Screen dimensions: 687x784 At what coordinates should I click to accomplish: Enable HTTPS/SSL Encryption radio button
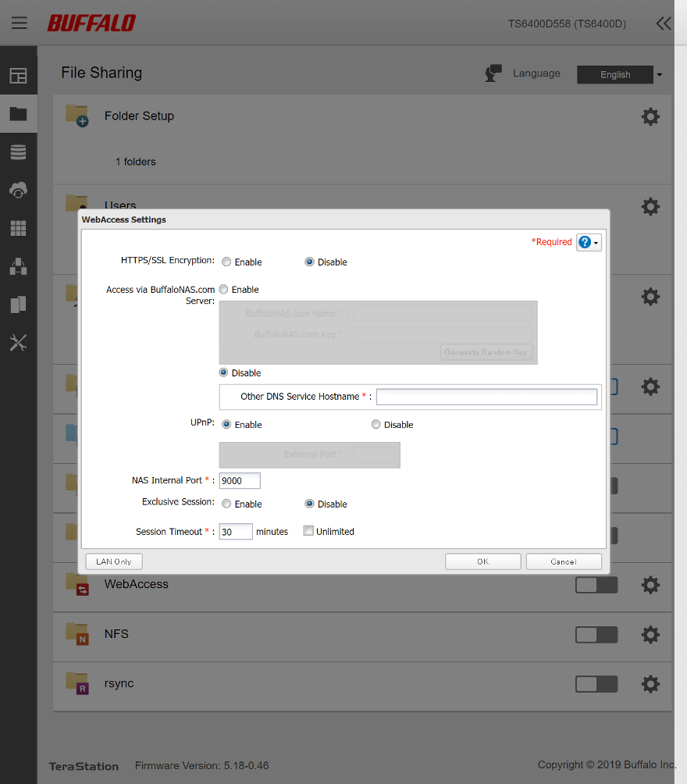tap(226, 262)
